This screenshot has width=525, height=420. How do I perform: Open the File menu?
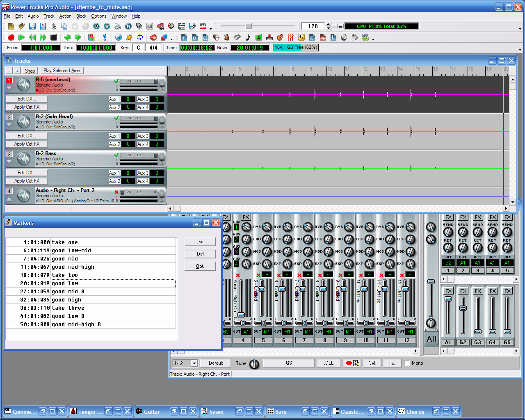[7, 16]
